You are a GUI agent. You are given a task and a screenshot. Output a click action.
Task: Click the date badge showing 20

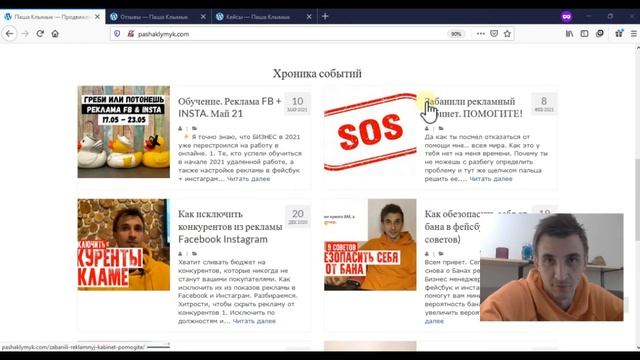[x=298, y=216]
